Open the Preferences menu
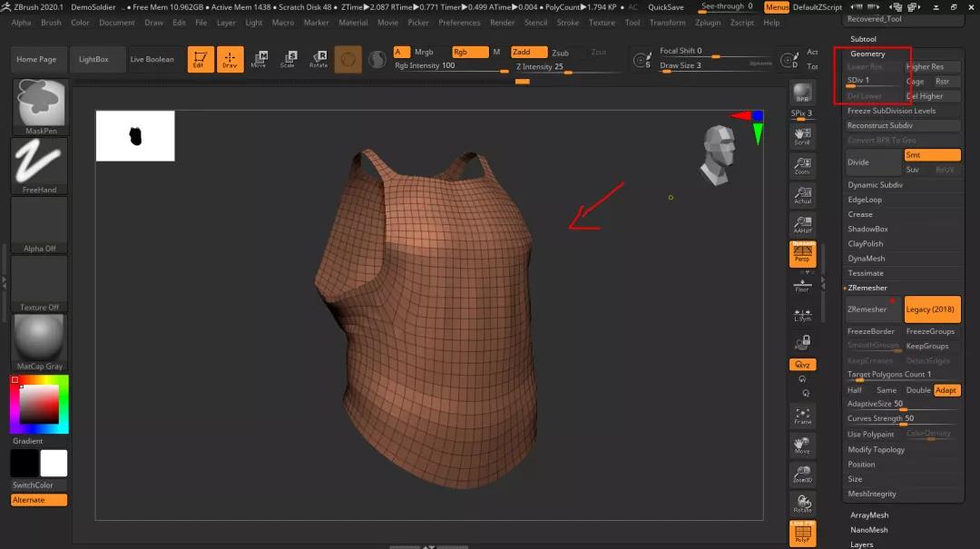The width and height of the screenshot is (980, 549). point(459,23)
